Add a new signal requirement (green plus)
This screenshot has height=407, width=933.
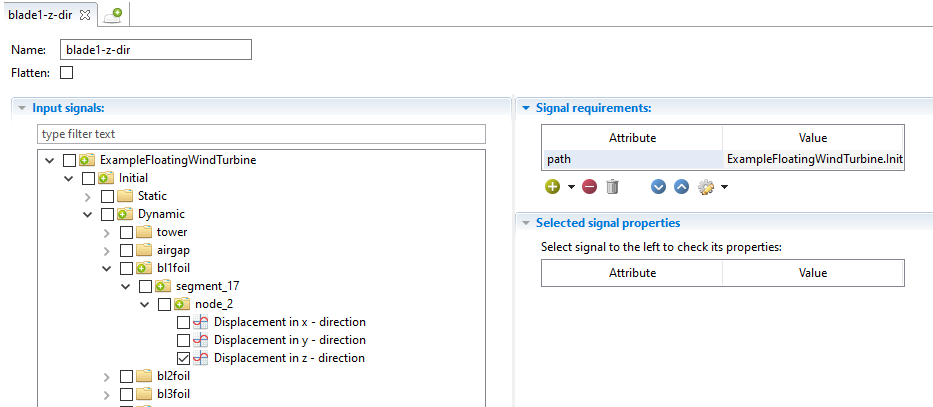(x=552, y=187)
